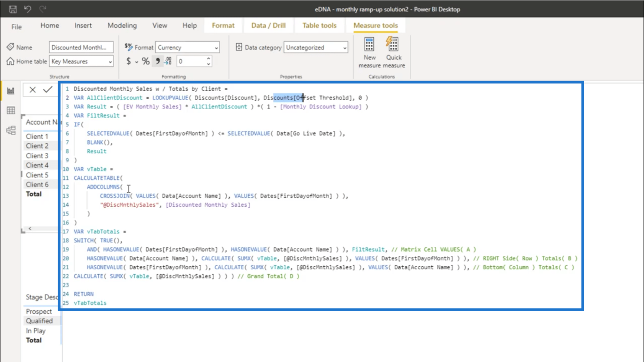Open the Format Currency dropdown
This screenshot has width=644, height=362.
tap(187, 48)
